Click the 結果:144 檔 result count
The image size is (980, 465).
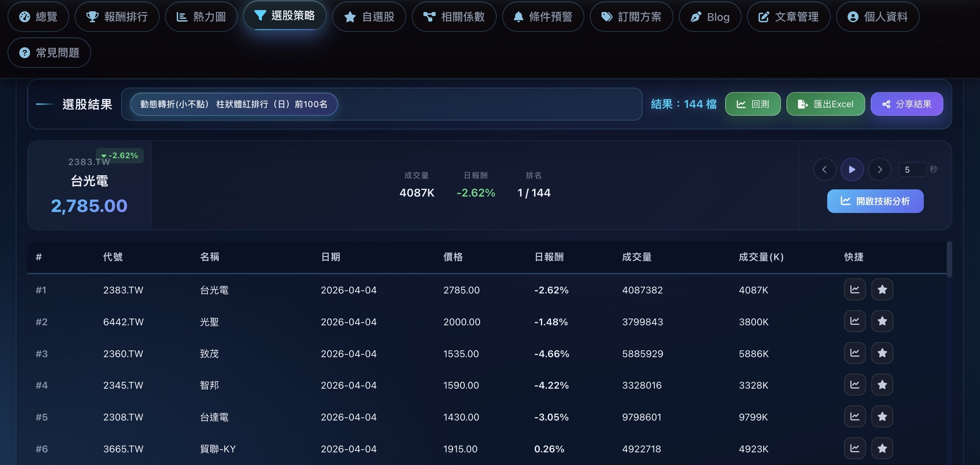684,104
